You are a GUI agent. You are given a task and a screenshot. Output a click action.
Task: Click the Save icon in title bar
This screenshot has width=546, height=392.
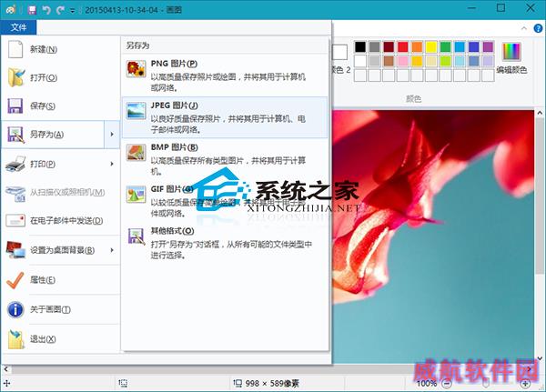(32, 9)
